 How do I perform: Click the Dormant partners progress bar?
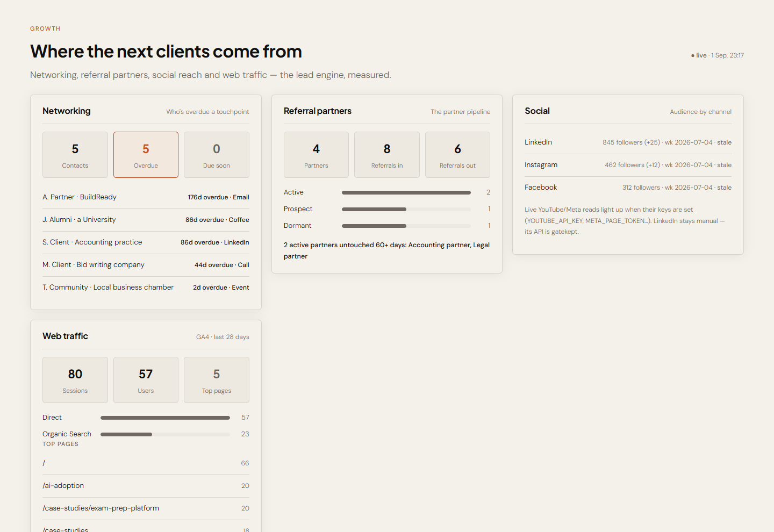coord(406,226)
